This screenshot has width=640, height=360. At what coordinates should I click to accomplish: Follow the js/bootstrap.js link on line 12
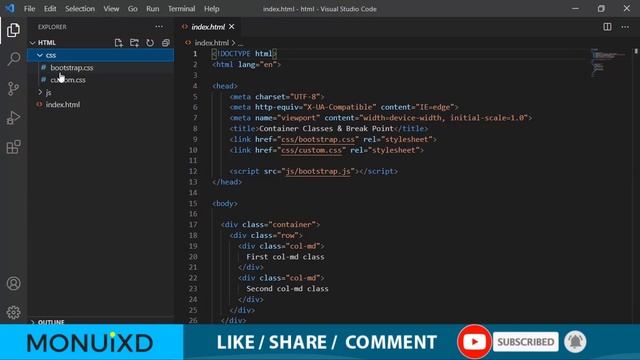tap(318, 171)
